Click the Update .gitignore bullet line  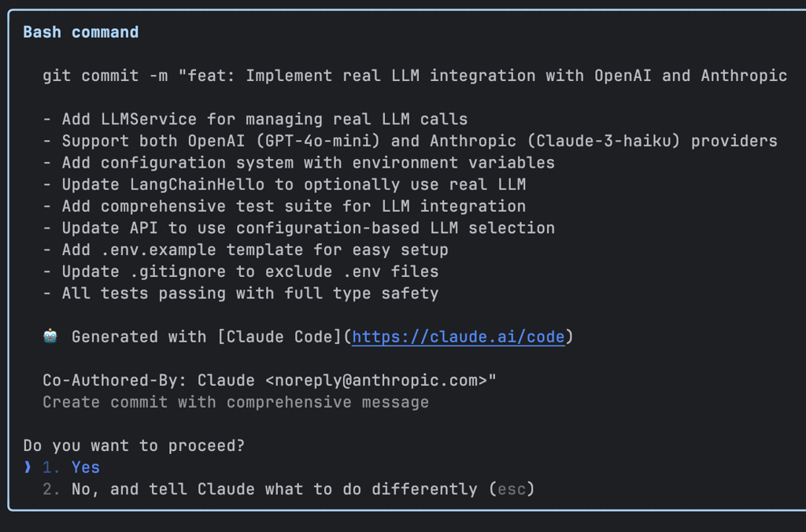(241, 272)
